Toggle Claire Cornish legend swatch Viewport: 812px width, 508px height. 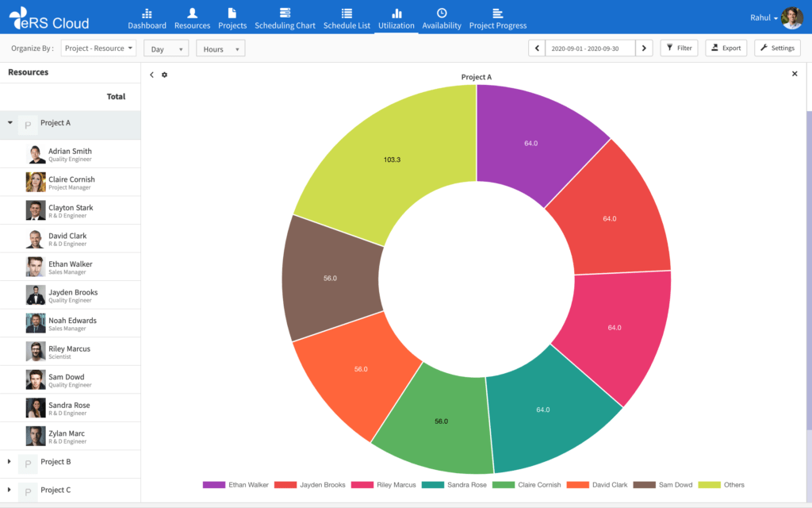click(504, 485)
